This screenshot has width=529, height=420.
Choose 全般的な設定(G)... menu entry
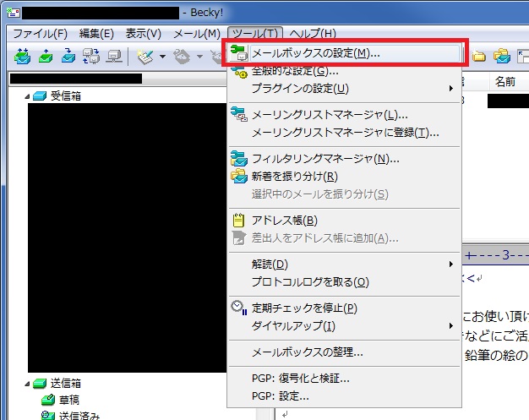[x=344, y=71]
